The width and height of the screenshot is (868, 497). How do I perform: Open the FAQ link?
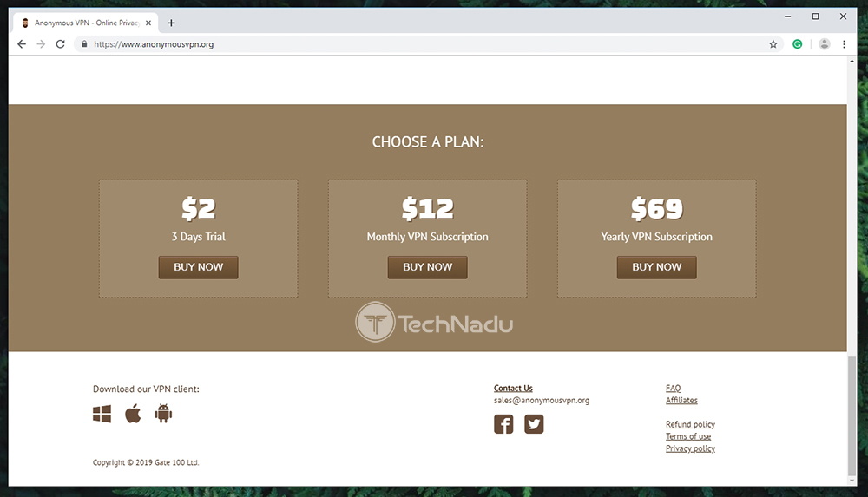674,388
